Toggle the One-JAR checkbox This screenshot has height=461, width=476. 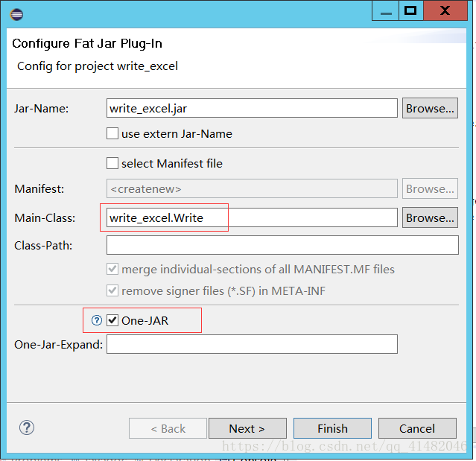point(112,320)
